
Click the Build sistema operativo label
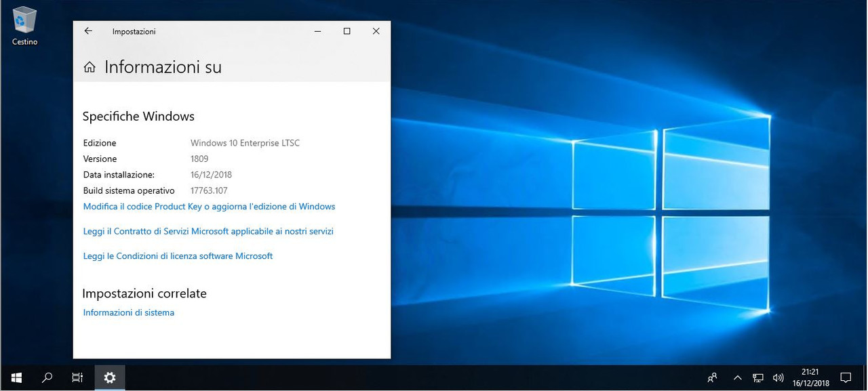pos(129,191)
